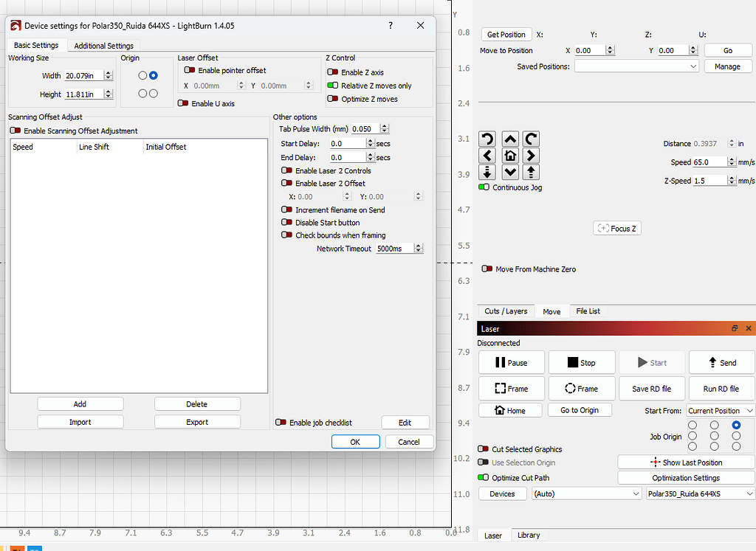This screenshot has width=756, height=551.
Task: Enable Scanning Offset Adjustment toggle
Action: pos(16,131)
